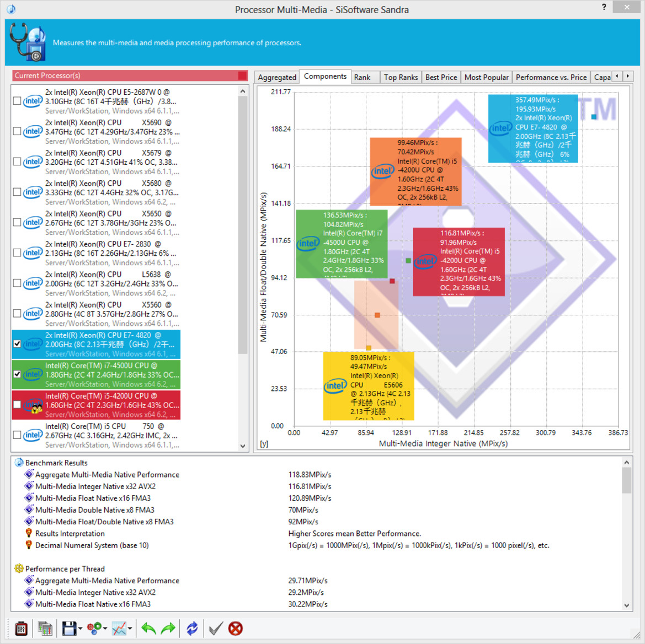
Task: Check the Core i5-4200U processor checkbox
Action: click(x=17, y=405)
